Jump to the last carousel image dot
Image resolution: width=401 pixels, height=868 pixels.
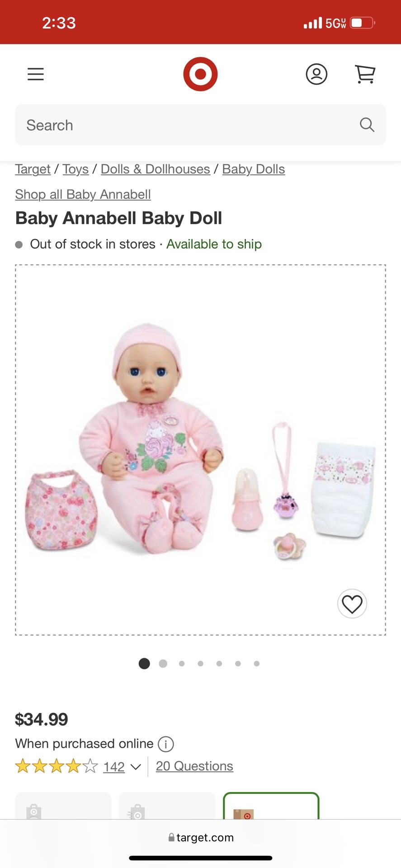pos(257,663)
